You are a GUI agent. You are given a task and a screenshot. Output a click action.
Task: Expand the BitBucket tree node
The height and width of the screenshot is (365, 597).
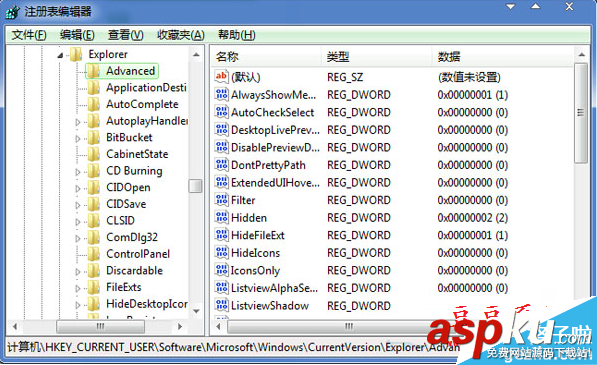(78, 139)
